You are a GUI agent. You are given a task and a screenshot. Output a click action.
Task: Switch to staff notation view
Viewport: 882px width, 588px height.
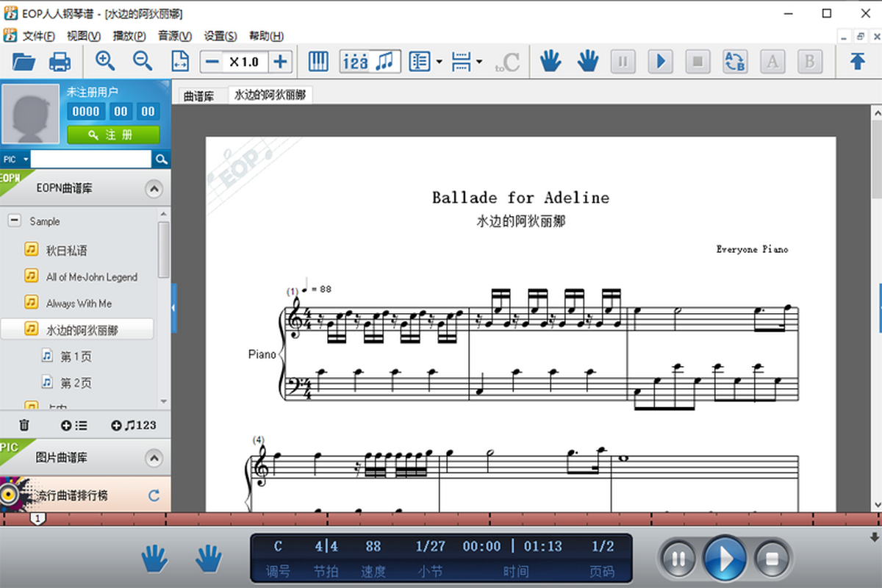[x=385, y=62]
